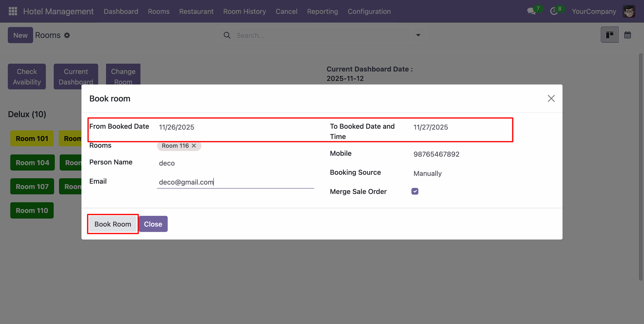This screenshot has height=324, width=644.
Task: Open the chat messages icon
Action: coord(531,11)
